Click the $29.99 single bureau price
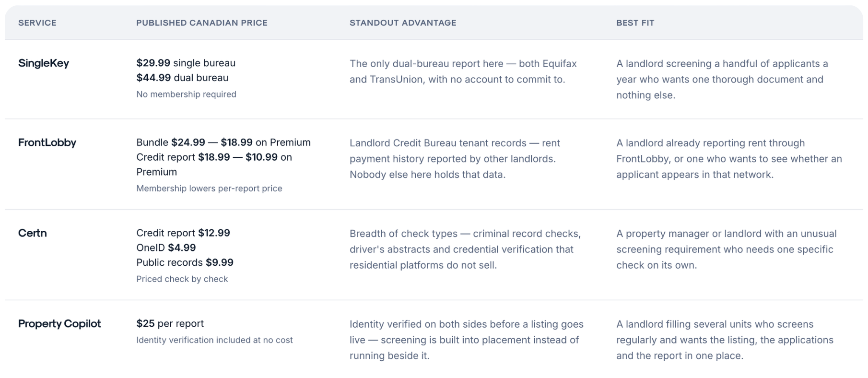The width and height of the screenshot is (868, 378). (x=186, y=63)
